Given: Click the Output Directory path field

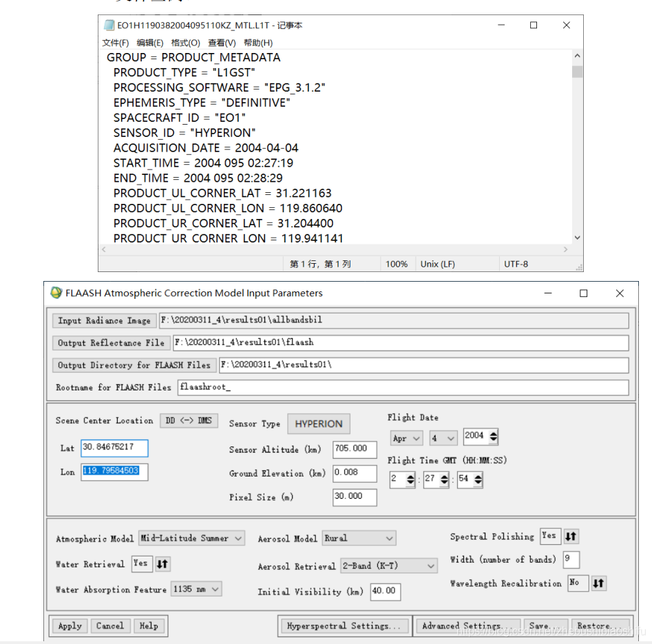Looking at the screenshot, I should click(423, 365).
